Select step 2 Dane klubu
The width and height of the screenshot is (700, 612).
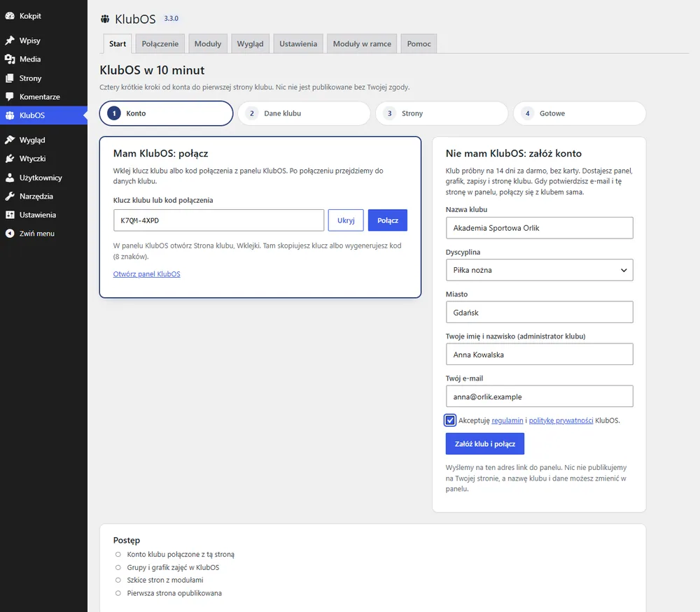(x=304, y=113)
